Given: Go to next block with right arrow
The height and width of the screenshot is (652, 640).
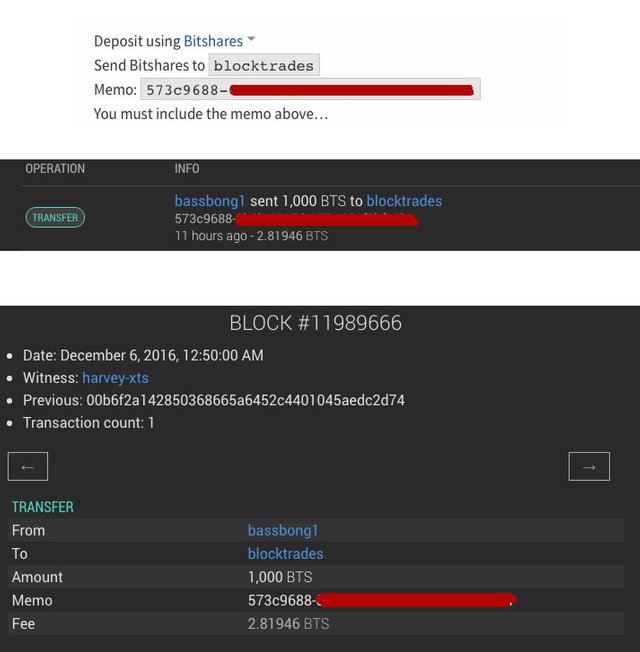Looking at the screenshot, I should coord(589,466).
